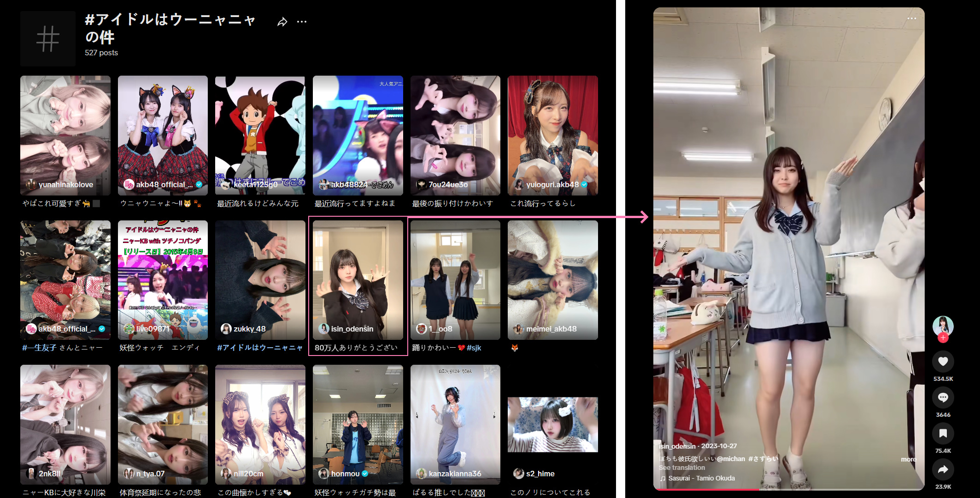Bookmark the video with the save icon

click(943, 433)
